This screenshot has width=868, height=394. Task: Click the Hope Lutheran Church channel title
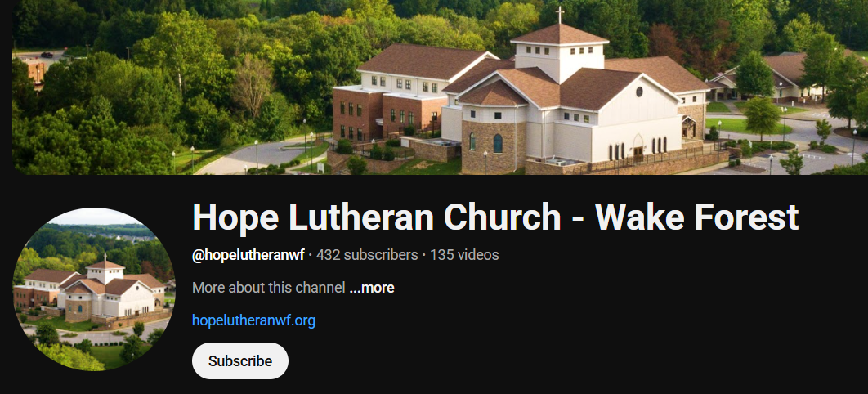point(495,217)
